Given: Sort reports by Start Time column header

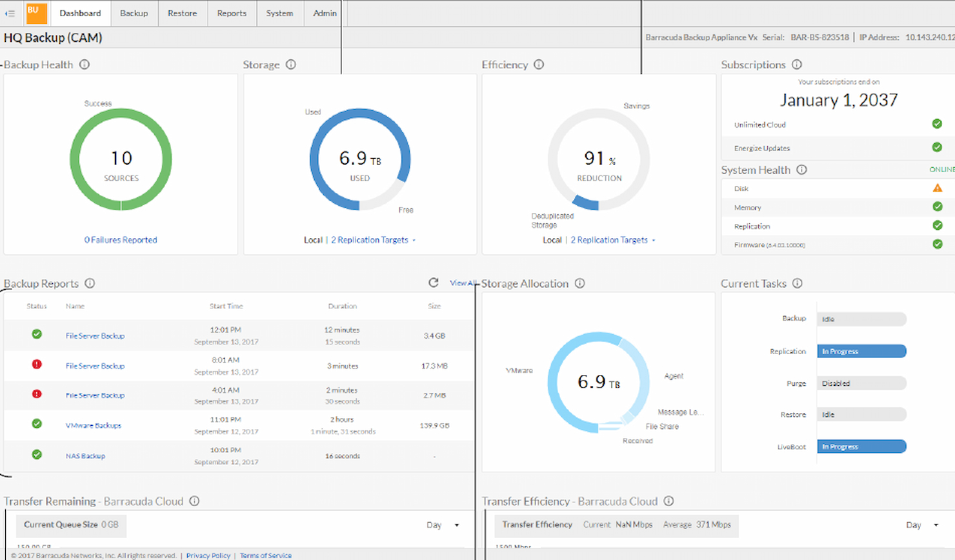Looking at the screenshot, I should [226, 306].
